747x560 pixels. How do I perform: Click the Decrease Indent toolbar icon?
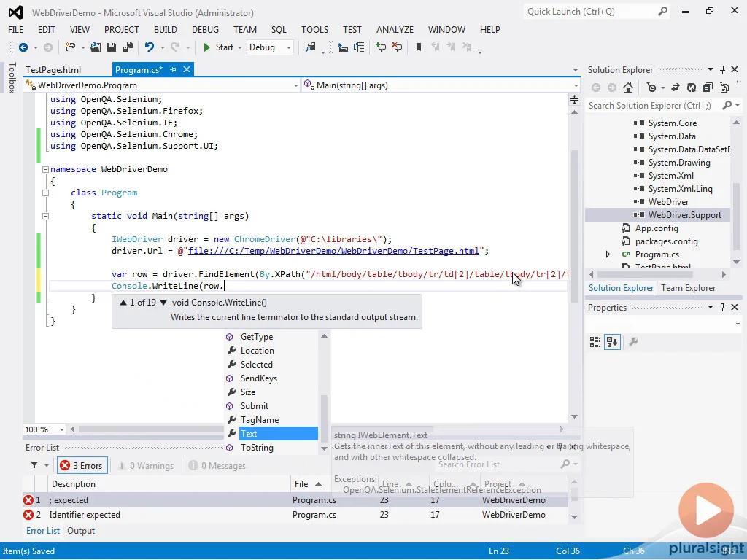click(343, 47)
